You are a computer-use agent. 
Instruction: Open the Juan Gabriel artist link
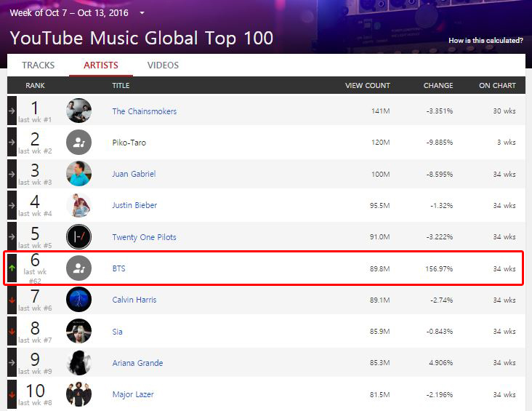coord(134,174)
